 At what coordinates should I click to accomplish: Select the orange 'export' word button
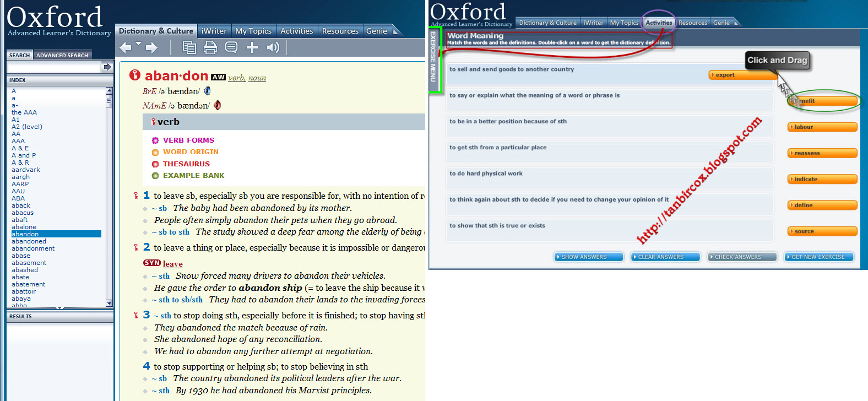[x=742, y=75]
